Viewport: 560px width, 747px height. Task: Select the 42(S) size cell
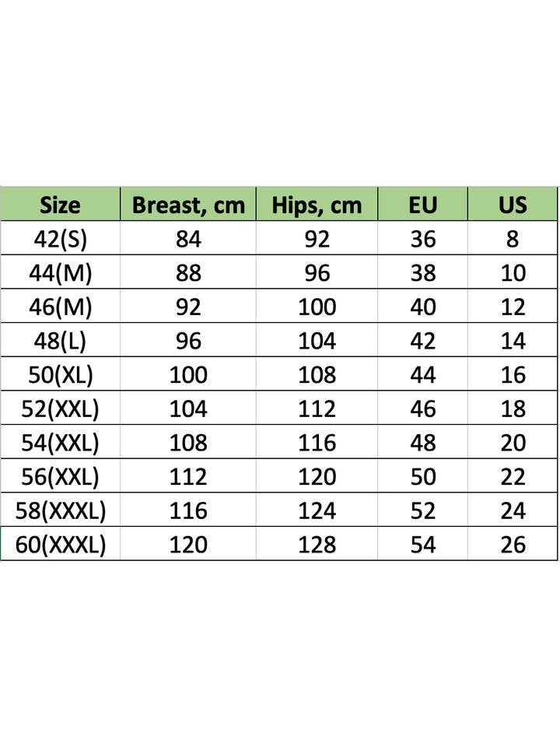coord(61,238)
